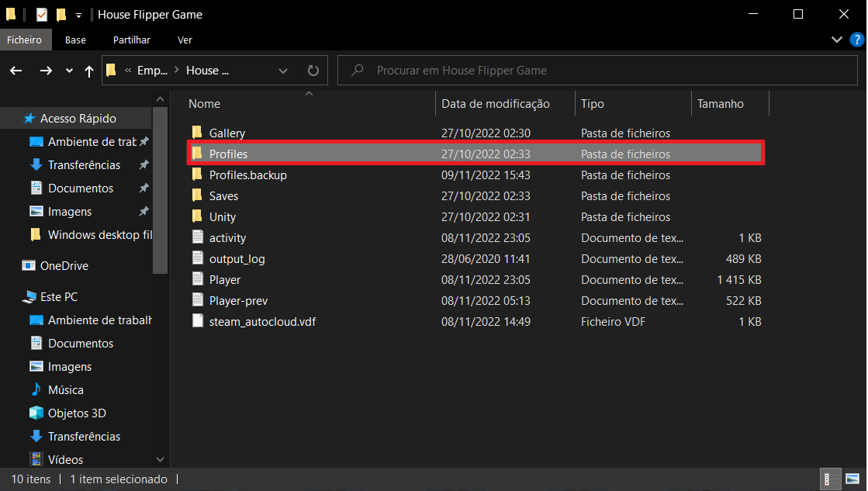This screenshot has height=491, width=868.
Task: Switch to the Partilhar tab
Action: click(x=131, y=40)
